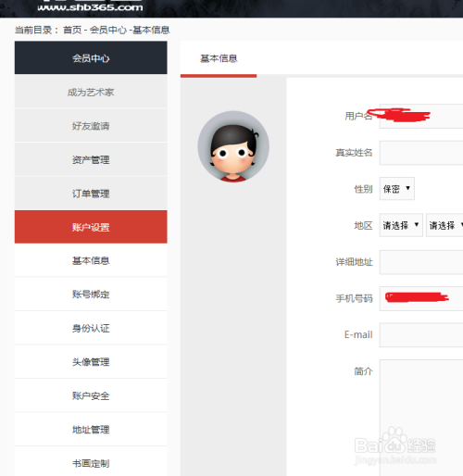463x476 pixels.
Task: Click the E-mail input field
Action: 421,335
